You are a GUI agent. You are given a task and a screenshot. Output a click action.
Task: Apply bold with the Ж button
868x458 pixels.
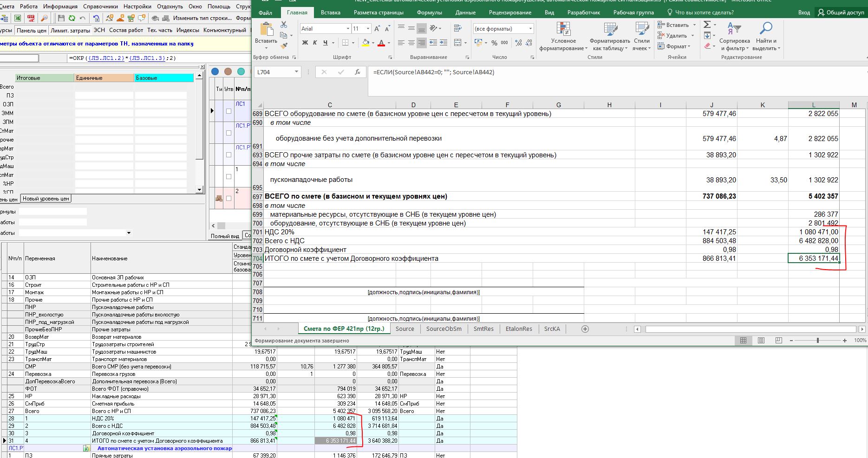coord(305,43)
